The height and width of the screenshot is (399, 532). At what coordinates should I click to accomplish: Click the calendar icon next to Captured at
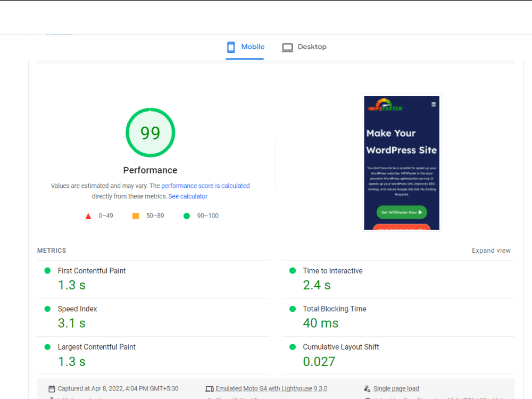(x=52, y=389)
